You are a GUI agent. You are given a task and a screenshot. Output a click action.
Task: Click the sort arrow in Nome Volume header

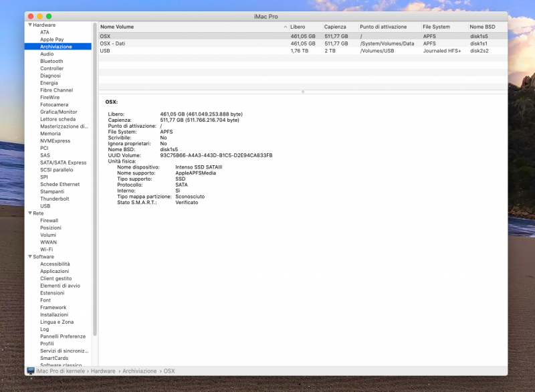tap(286, 27)
